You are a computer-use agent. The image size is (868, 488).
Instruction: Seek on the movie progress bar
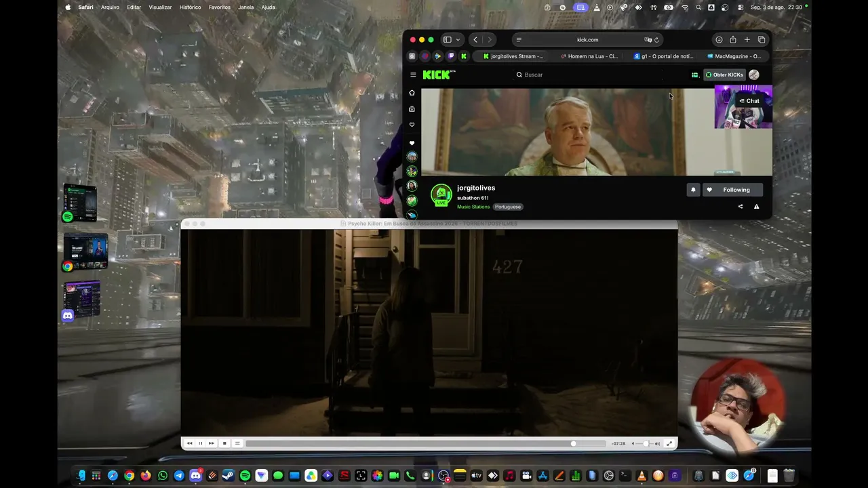click(x=426, y=443)
